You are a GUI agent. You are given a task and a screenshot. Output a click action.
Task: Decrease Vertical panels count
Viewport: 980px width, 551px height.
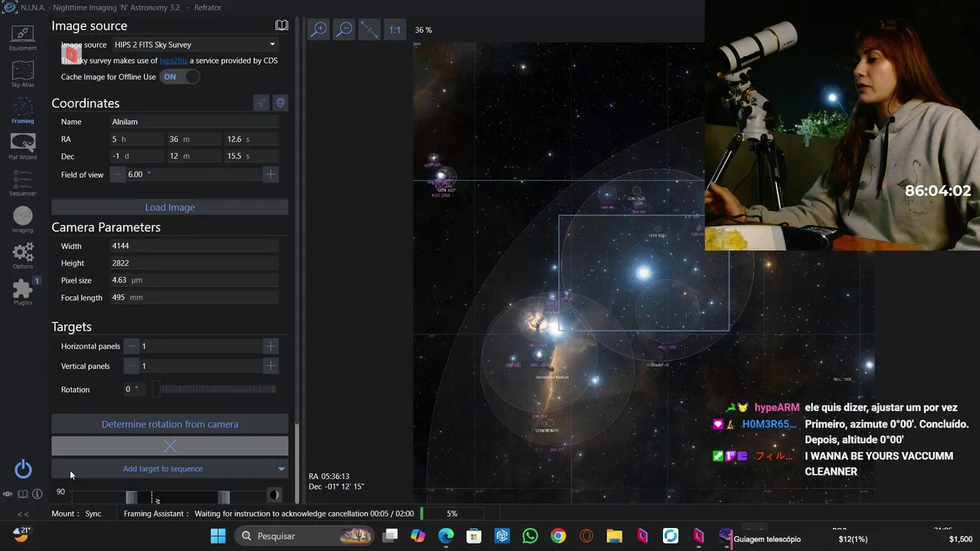coord(132,366)
